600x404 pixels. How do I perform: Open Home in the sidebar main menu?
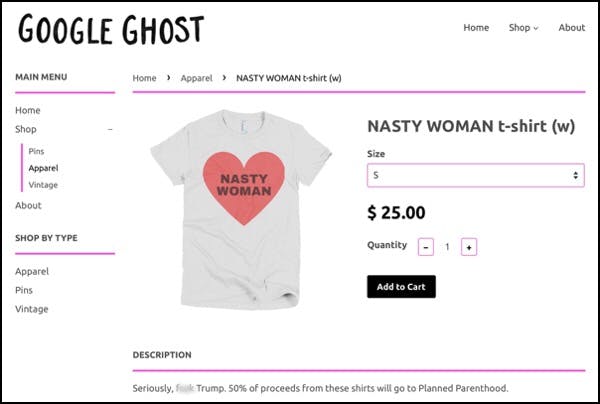click(28, 110)
